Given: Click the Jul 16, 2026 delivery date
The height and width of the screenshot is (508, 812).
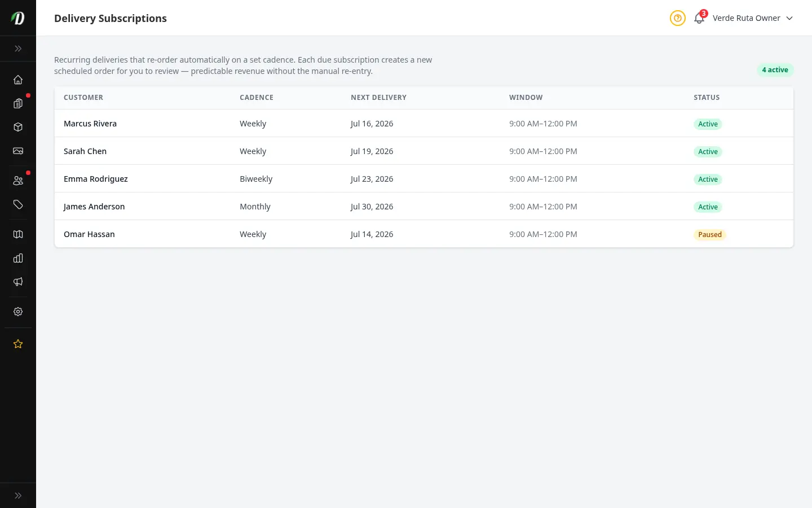Looking at the screenshot, I should [372, 124].
